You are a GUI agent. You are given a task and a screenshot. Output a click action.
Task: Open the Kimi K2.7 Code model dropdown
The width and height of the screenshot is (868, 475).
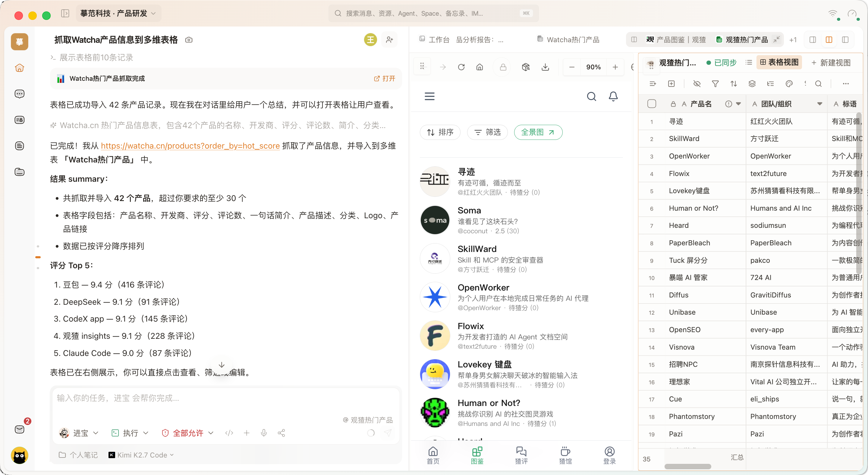(x=141, y=455)
